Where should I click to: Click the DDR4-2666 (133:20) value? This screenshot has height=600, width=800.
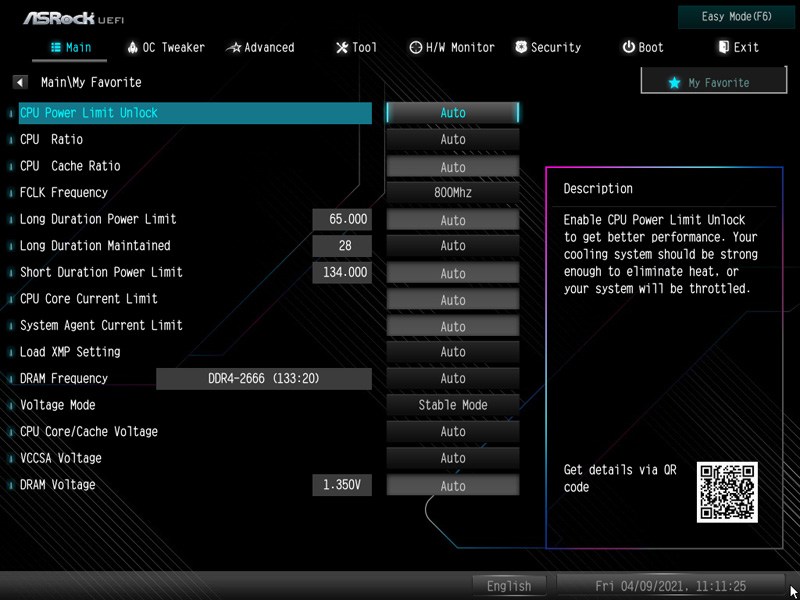click(x=264, y=379)
